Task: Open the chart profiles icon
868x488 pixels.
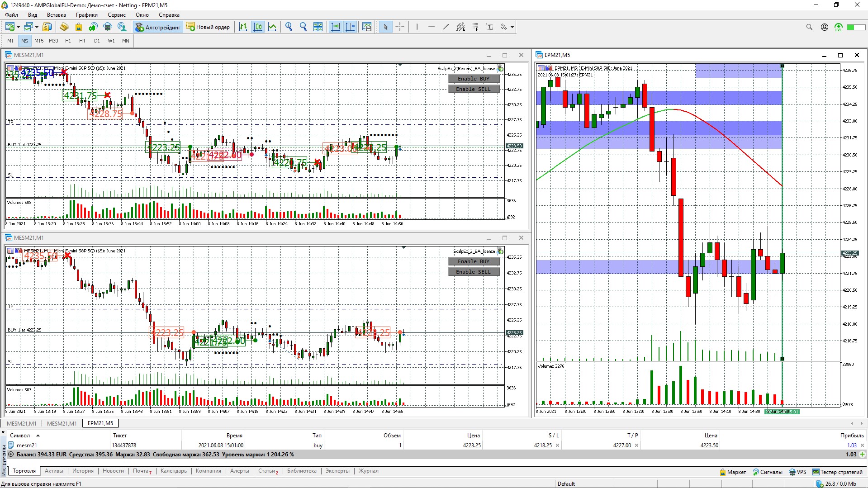Action: tap(28, 27)
